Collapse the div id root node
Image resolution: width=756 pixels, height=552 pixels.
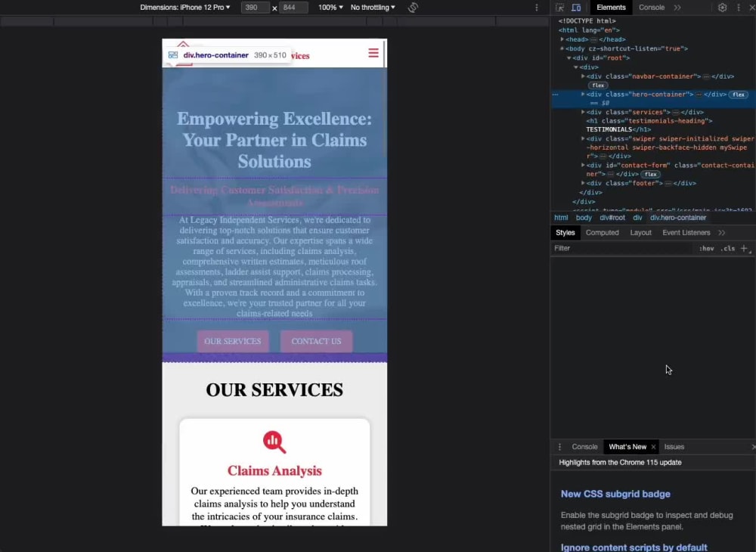pos(569,58)
